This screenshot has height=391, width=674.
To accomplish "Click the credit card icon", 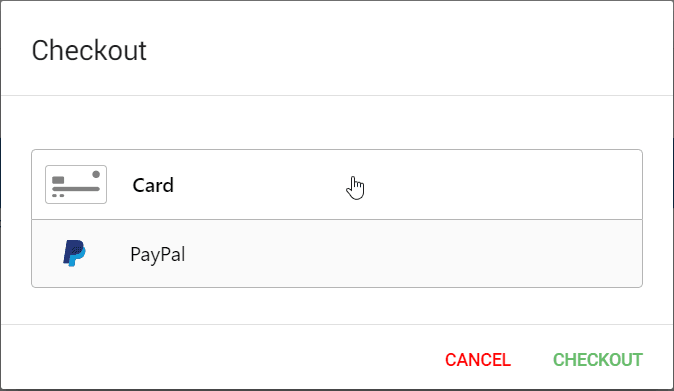I will (x=76, y=184).
